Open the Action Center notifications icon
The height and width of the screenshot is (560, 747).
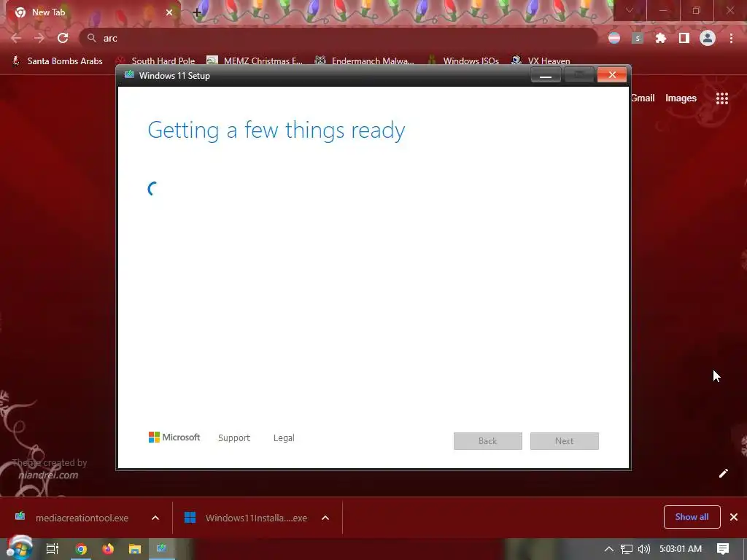[723, 549]
